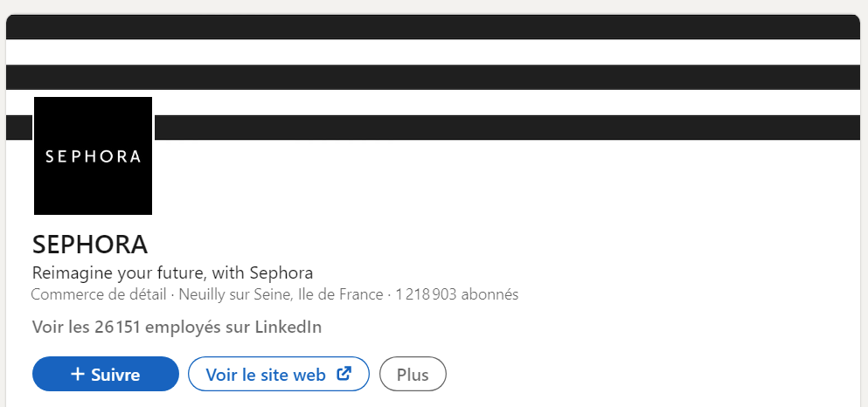This screenshot has width=868, height=407.
Task: Select the SEPHORA company name heading
Action: [90, 245]
